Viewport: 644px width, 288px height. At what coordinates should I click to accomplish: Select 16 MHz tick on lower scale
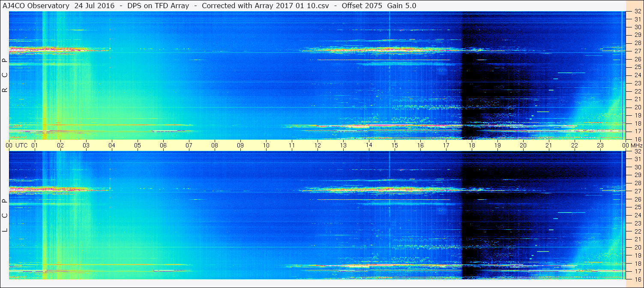[638, 279]
